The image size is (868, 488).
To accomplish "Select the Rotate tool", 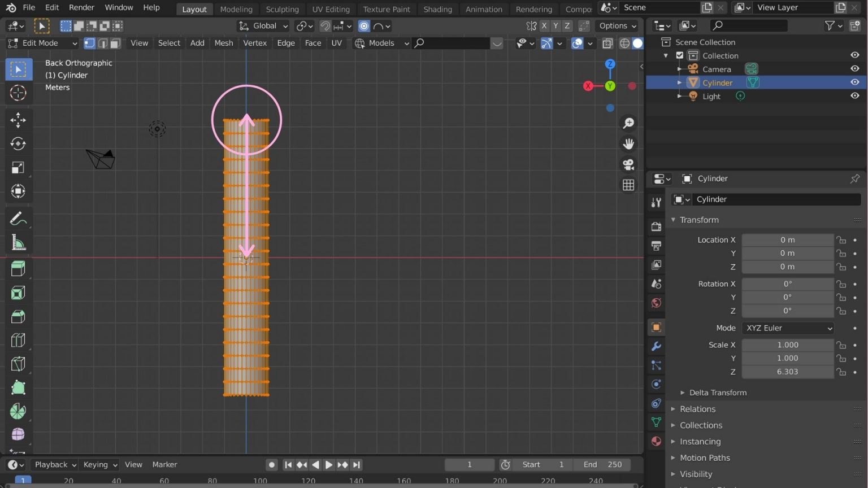I will click(x=19, y=143).
